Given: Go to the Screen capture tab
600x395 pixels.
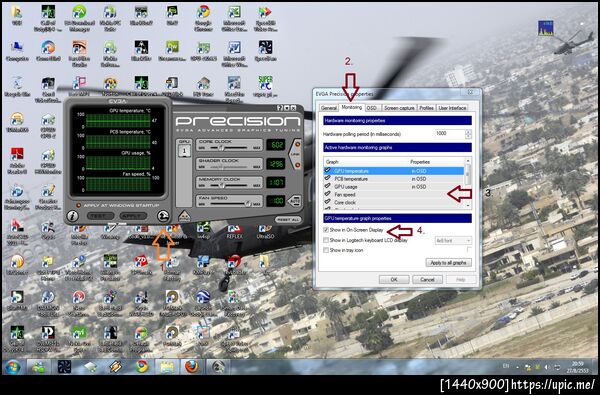Looking at the screenshot, I should [x=399, y=108].
